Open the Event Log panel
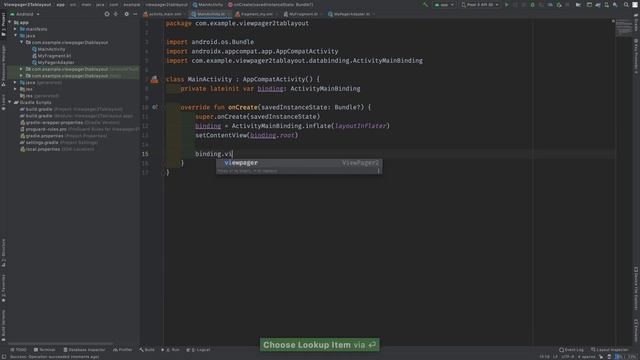The image size is (640, 360). pyautogui.click(x=571, y=350)
